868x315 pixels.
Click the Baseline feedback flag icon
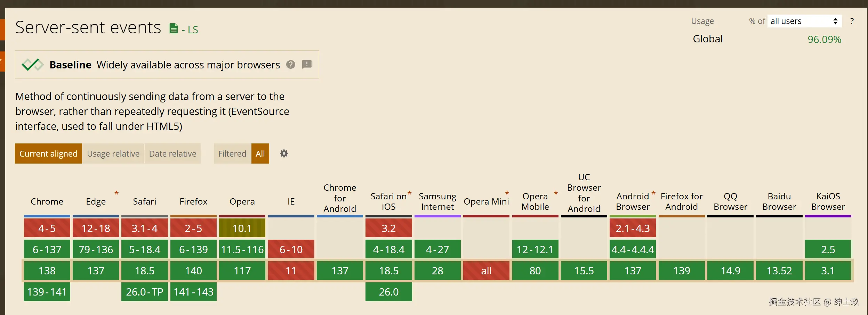307,64
